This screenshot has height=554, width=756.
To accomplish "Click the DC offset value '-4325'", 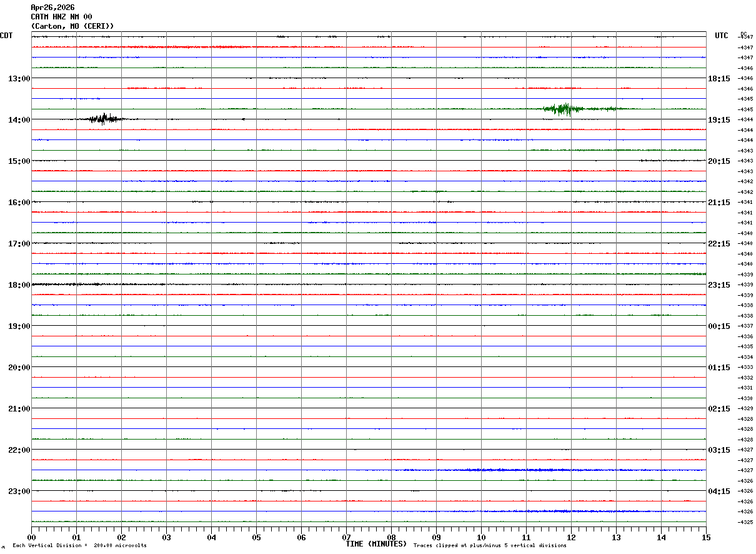I will 745,522.
